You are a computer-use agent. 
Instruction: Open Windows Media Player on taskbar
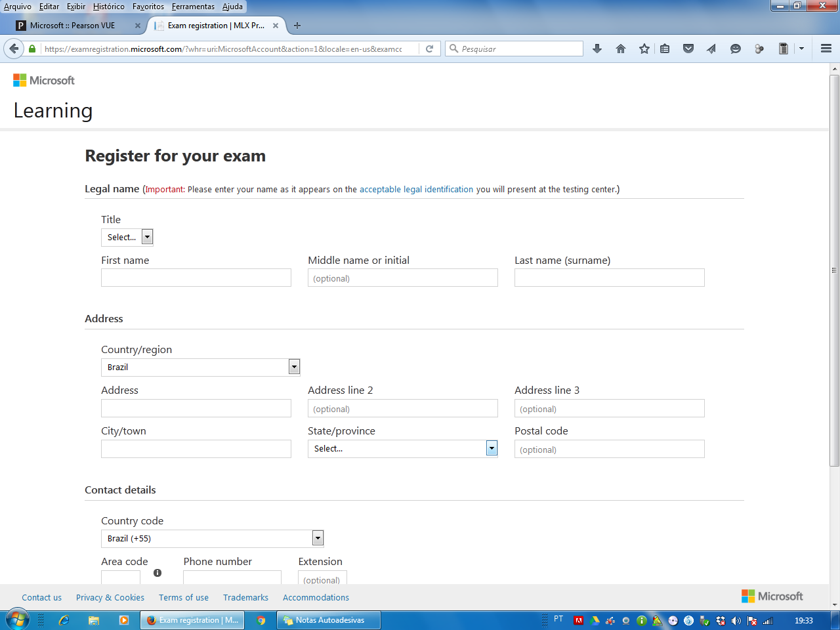pyautogui.click(x=123, y=620)
